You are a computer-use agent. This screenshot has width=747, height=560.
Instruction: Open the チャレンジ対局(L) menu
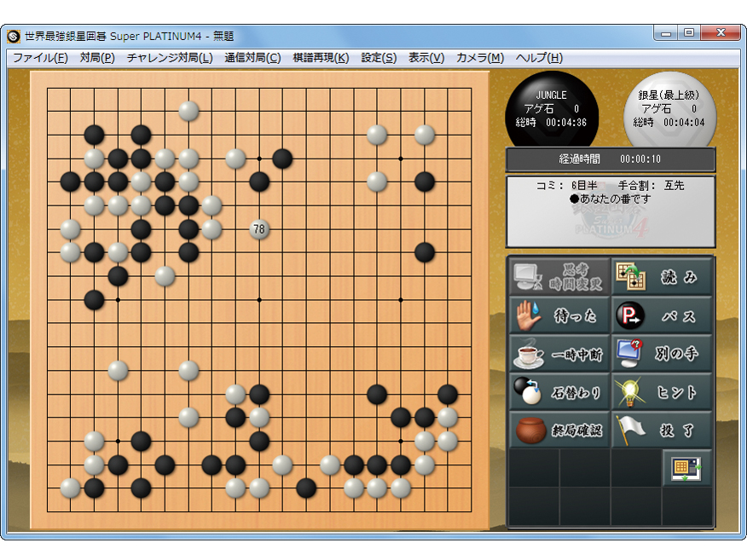click(170, 58)
